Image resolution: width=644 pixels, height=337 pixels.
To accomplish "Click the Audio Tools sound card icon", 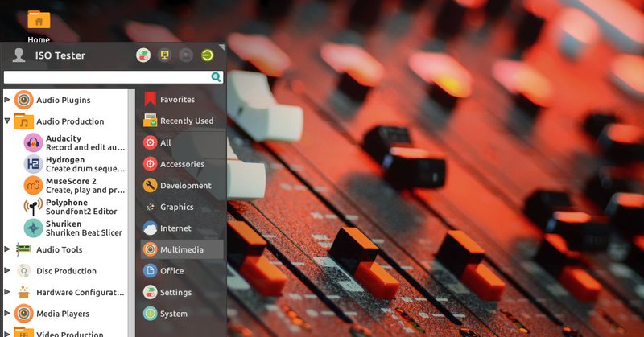I will pos(24,249).
